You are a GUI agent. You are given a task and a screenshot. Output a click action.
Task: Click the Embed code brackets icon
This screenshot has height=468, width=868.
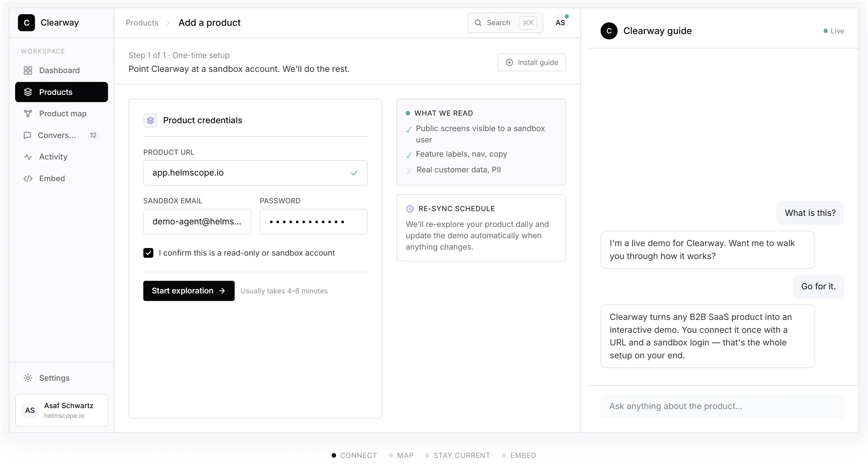(x=28, y=178)
